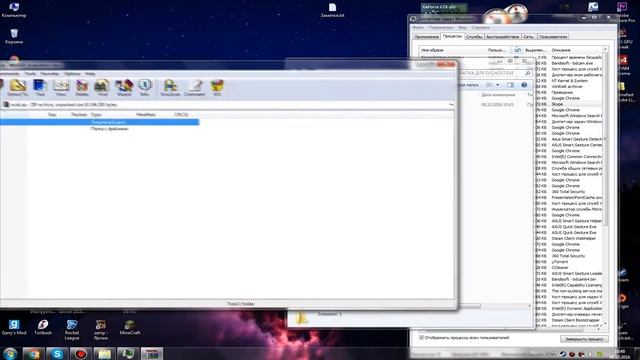Open Favorites menu in WinRAR
The image size is (640, 360).
point(49,74)
